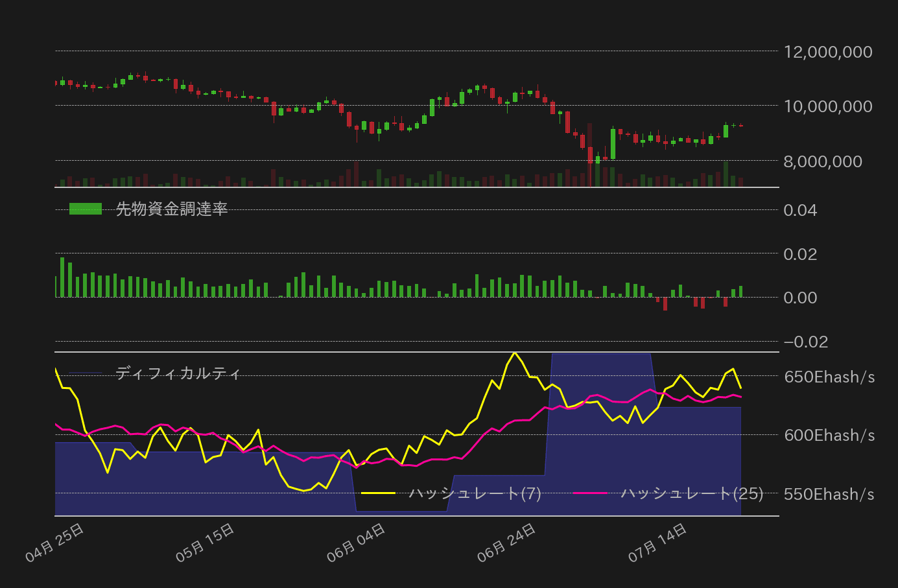Click the 06月 24日 date label
The image size is (898, 588).
(506, 543)
